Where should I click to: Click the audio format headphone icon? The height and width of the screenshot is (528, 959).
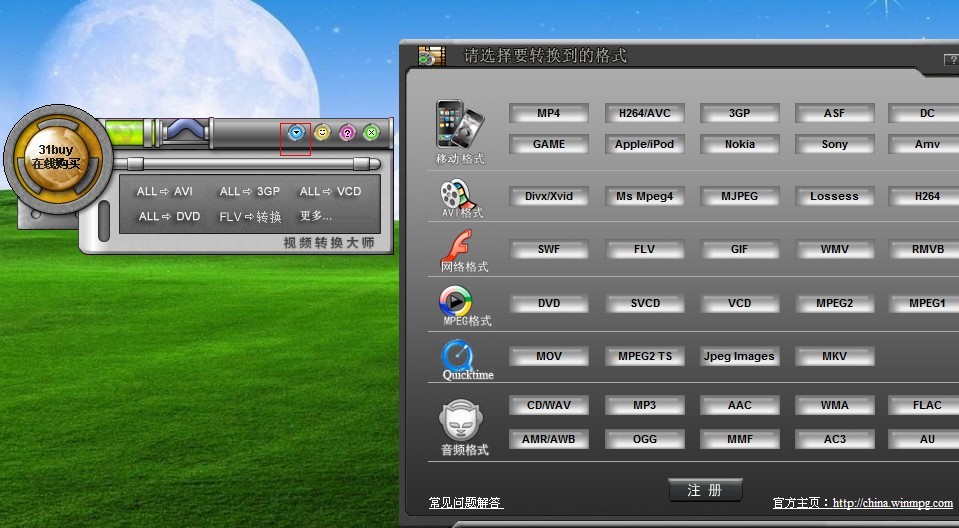[x=460, y=420]
